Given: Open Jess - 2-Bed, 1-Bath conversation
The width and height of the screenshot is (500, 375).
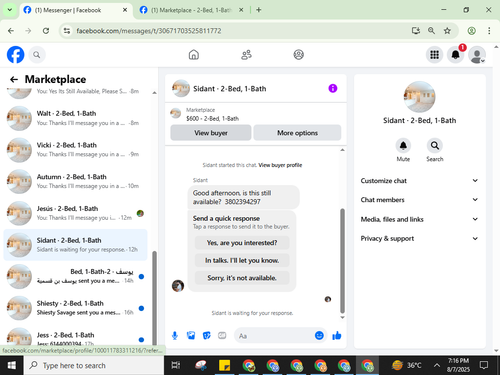Looking at the screenshot, I should tap(75, 337).
